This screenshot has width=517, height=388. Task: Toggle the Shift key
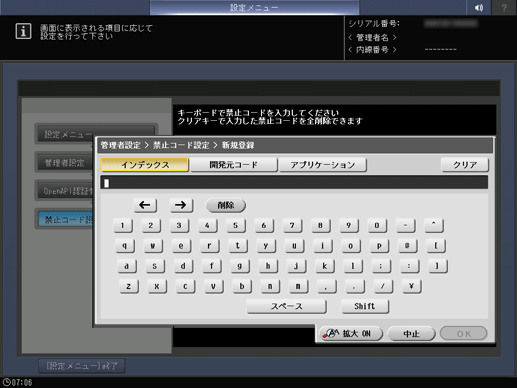click(365, 306)
